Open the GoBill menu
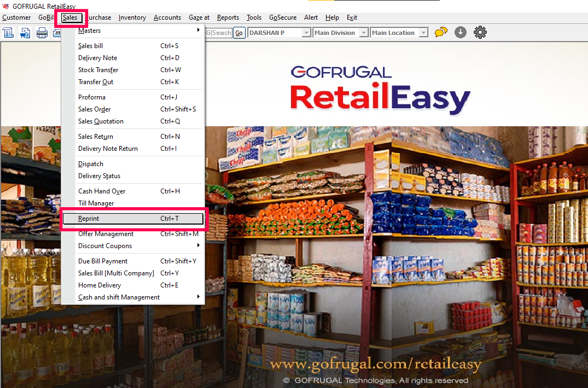The width and height of the screenshot is (588, 388). coord(46,17)
